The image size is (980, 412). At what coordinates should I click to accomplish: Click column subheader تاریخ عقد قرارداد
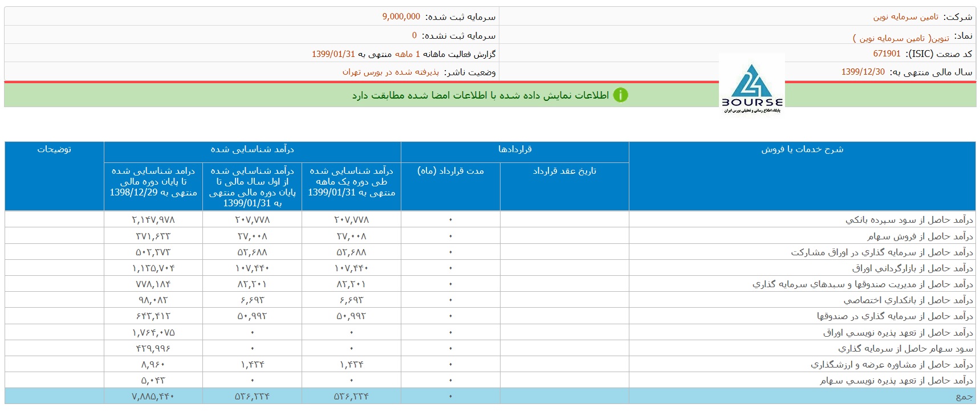click(564, 170)
